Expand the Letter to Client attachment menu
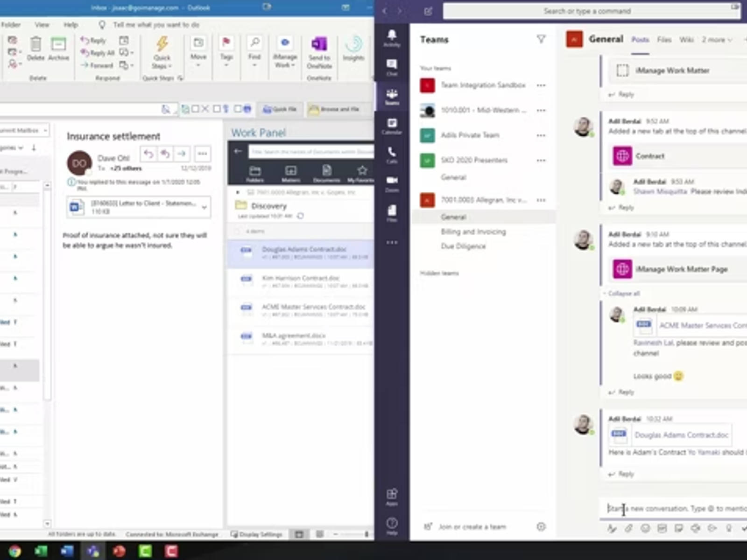Image resolution: width=747 pixels, height=560 pixels. [x=204, y=207]
